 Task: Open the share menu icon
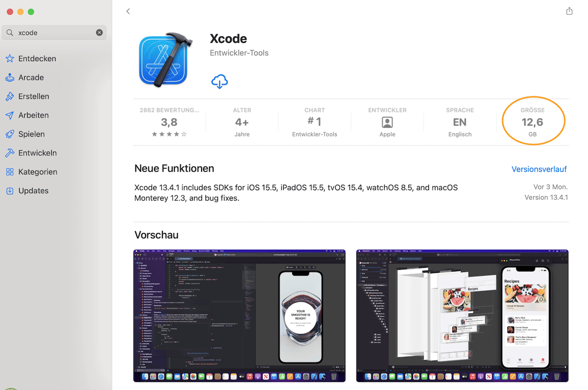tap(569, 11)
